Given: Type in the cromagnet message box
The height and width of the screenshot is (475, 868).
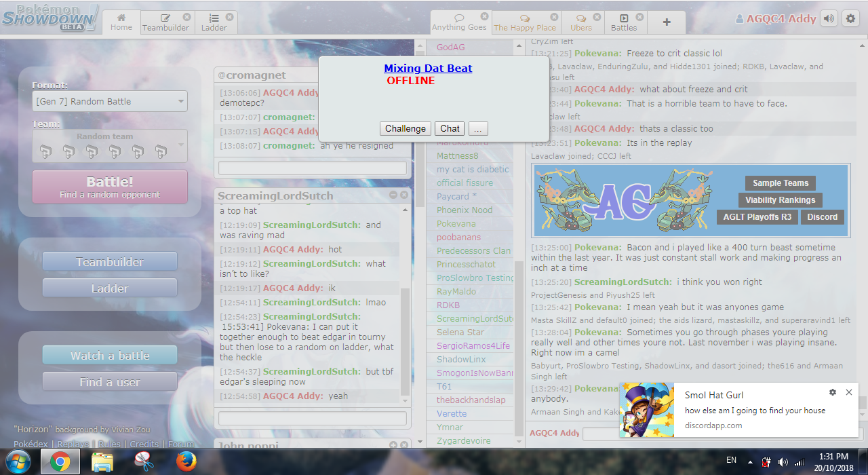Looking at the screenshot, I should 313,168.
